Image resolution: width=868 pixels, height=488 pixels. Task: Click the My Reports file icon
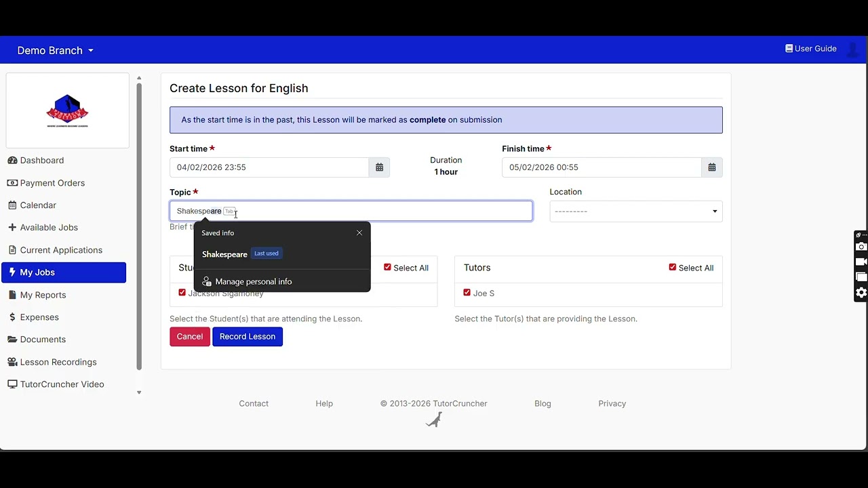coord(12,295)
